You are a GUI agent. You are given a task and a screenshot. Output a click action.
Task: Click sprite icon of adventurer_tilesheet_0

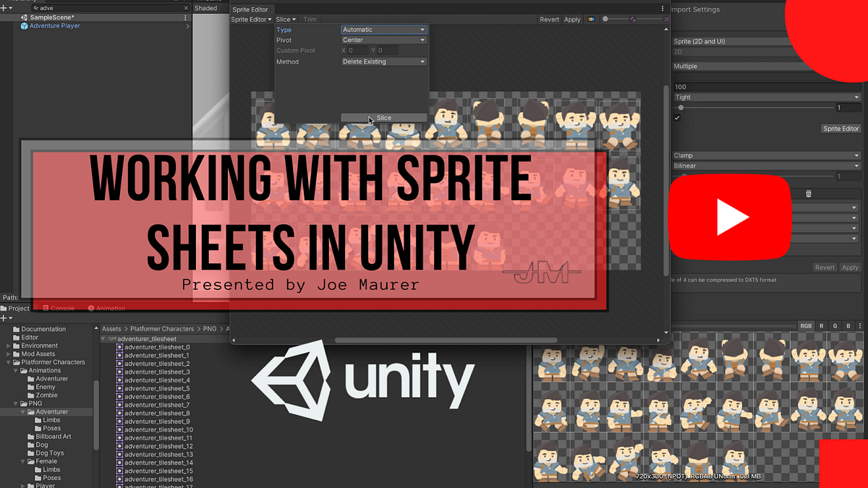[x=120, y=347]
